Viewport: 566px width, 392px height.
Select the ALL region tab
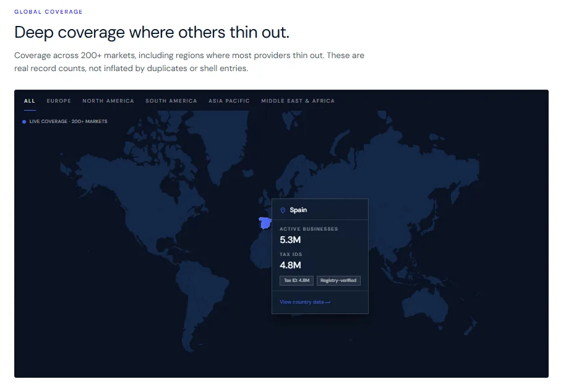[30, 101]
